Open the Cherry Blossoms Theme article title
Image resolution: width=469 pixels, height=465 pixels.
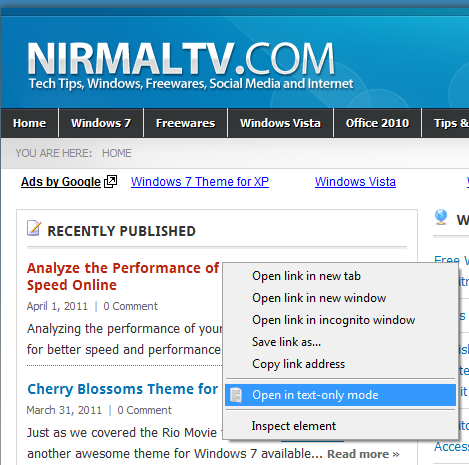point(123,389)
